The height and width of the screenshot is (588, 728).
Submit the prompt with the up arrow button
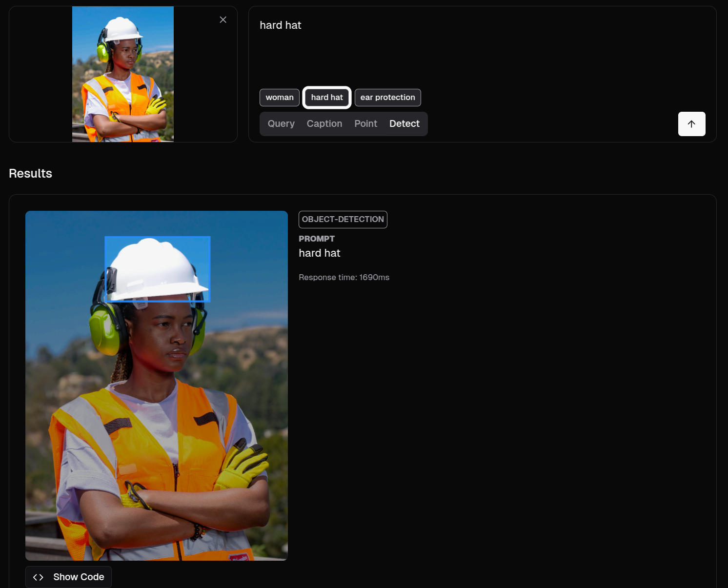click(x=691, y=124)
